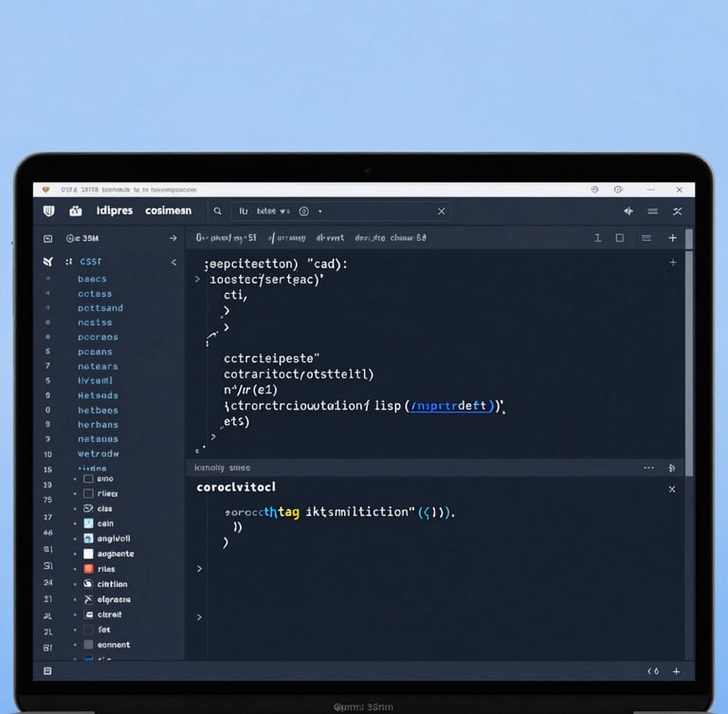Image resolution: width=728 pixels, height=714 pixels.
Task: Click the circular icon beside cinttion
Action: click(x=88, y=584)
